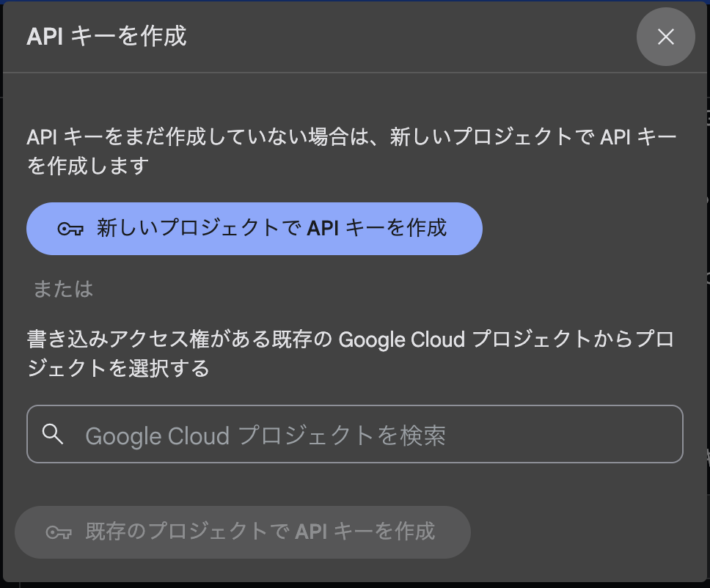The height and width of the screenshot is (588, 710).
Task: Click the key icon on the greyed-out button
Action: click(59, 532)
